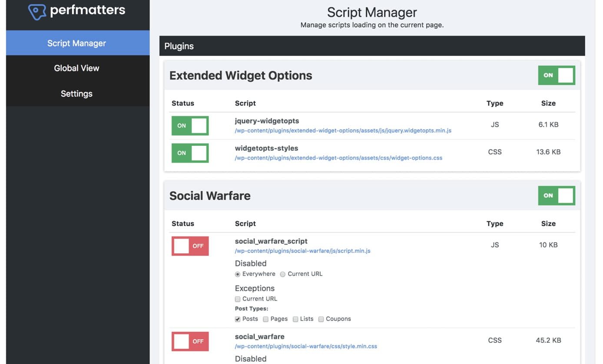603x364 pixels.
Task: Select Script Manager in the sidebar
Action: pos(76,43)
